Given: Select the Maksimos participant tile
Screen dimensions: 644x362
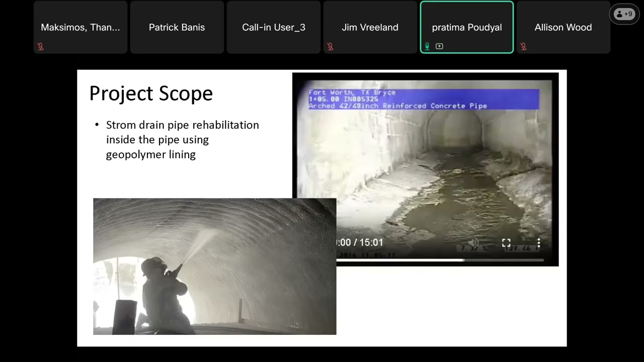Looking at the screenshot, I should coord(80,27).
